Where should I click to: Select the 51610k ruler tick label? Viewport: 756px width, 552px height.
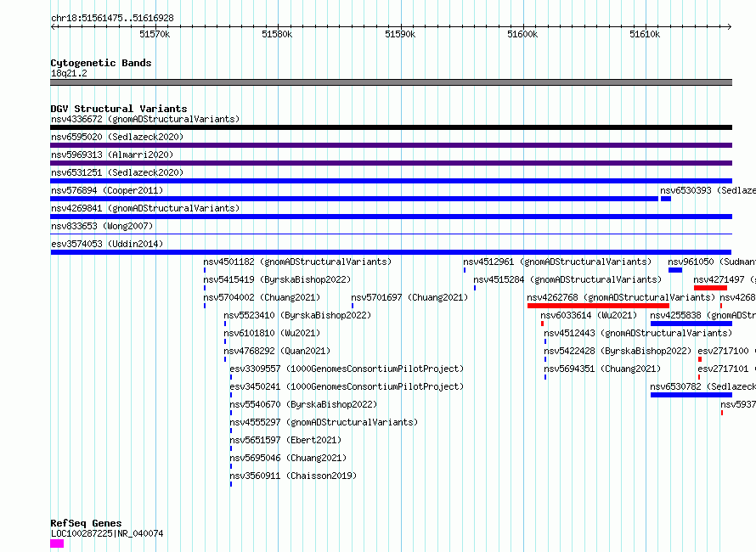pyautogui.click(x=645, y=34)
